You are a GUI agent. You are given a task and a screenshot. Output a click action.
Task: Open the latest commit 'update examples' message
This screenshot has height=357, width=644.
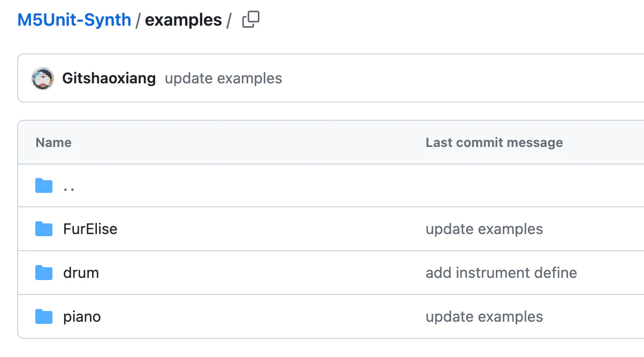223,79
